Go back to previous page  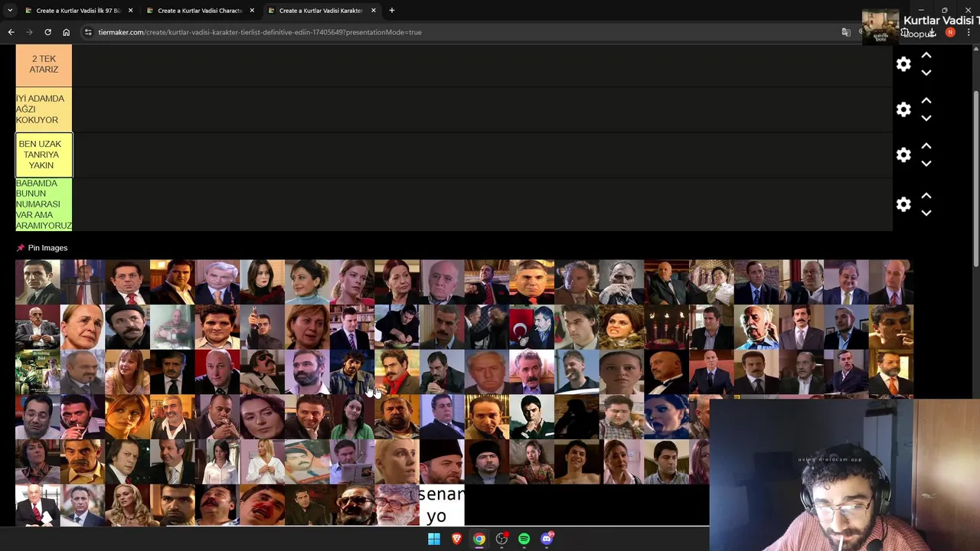11,32
